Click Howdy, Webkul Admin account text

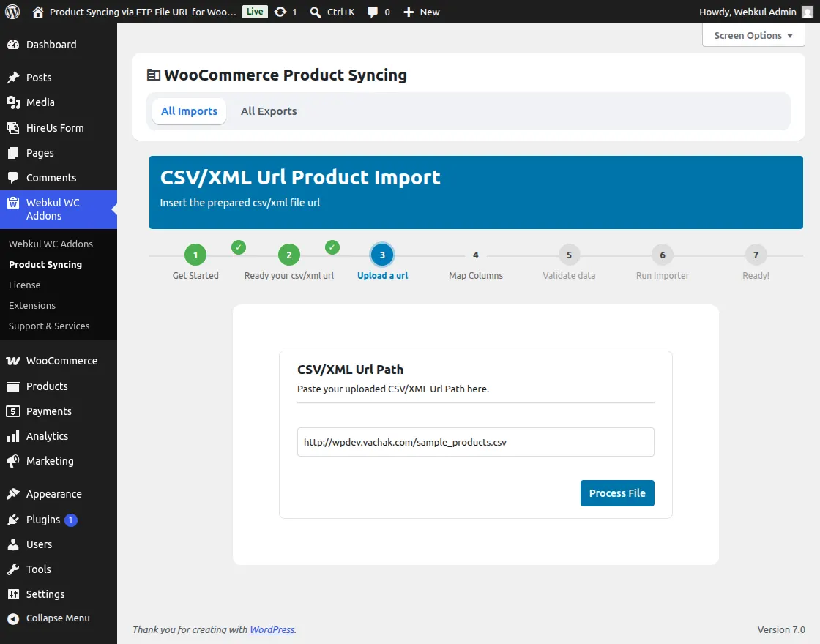[x=748, y=12]
